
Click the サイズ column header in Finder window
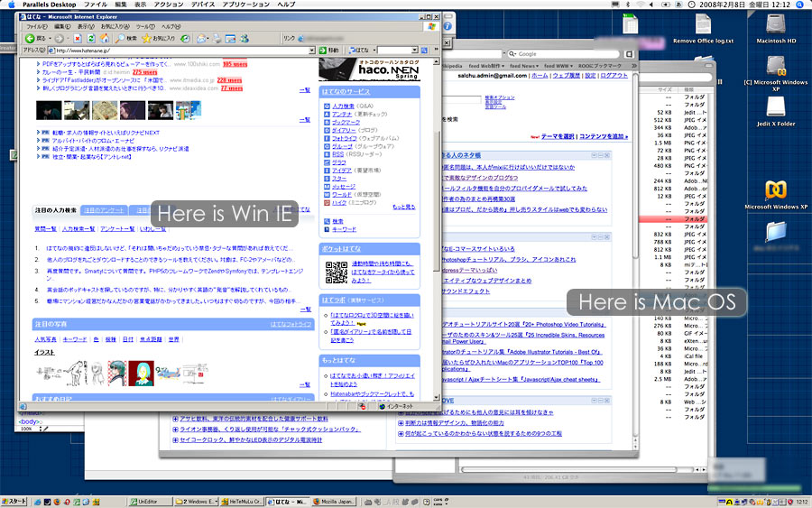664,89
